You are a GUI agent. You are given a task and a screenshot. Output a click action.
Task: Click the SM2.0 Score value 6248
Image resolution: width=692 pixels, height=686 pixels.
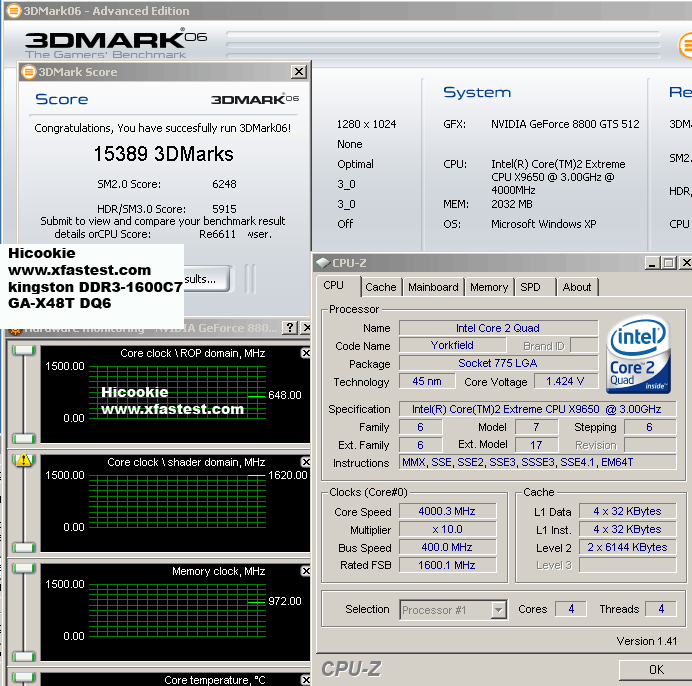(x=224, y=184)
